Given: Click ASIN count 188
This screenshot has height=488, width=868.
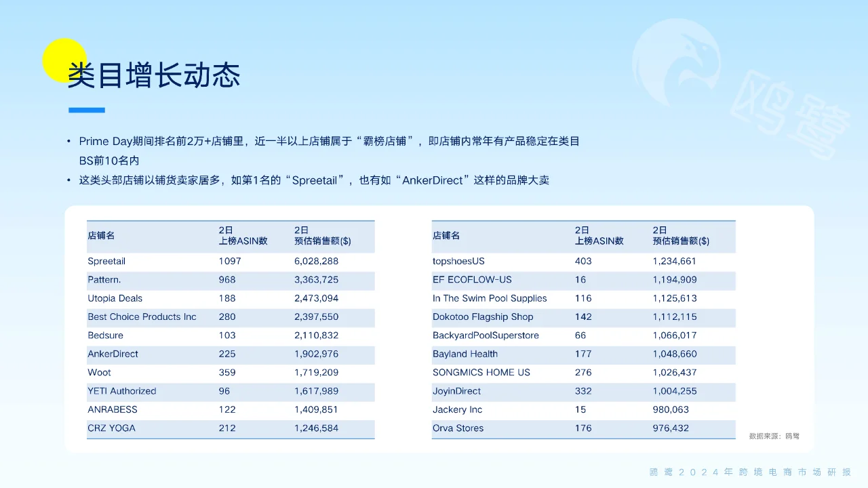Looking at the screenshot, I should click(227, 298).
